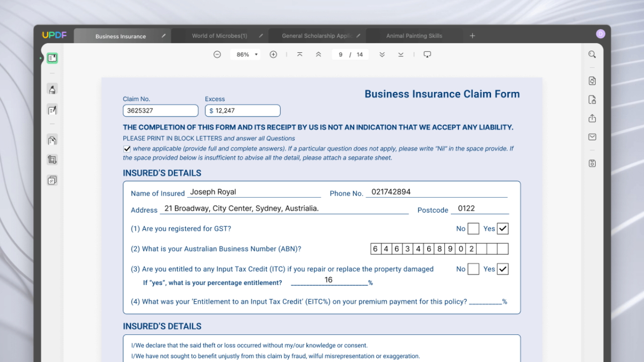Open the Organize Pages tool

click(x=52, y=140)
